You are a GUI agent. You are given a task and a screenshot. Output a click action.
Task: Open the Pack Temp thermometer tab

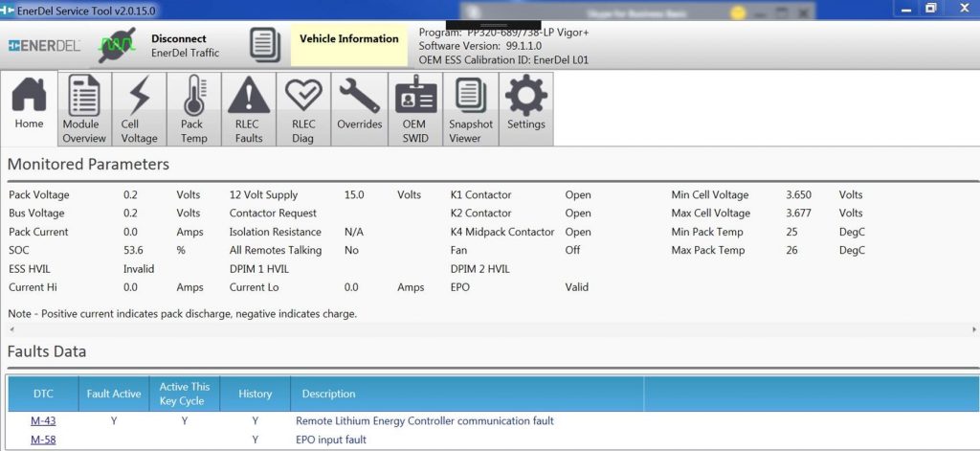(x=193, y=109)
